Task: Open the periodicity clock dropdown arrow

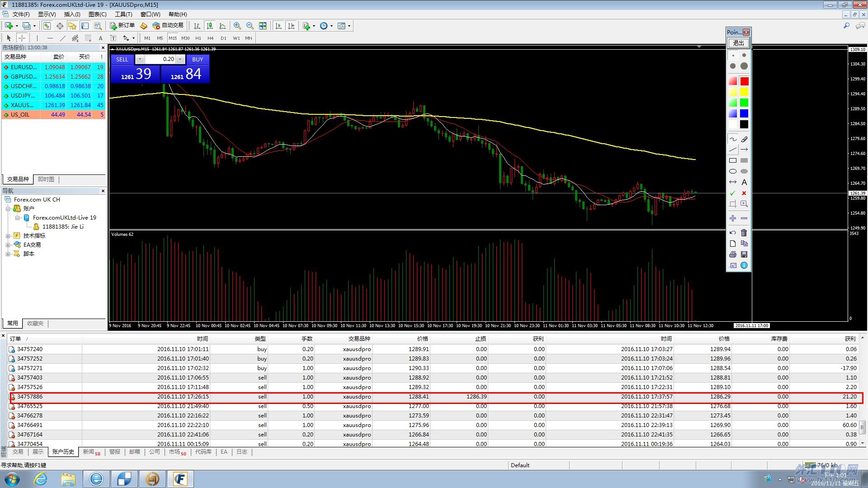Action: click(331, 26)
